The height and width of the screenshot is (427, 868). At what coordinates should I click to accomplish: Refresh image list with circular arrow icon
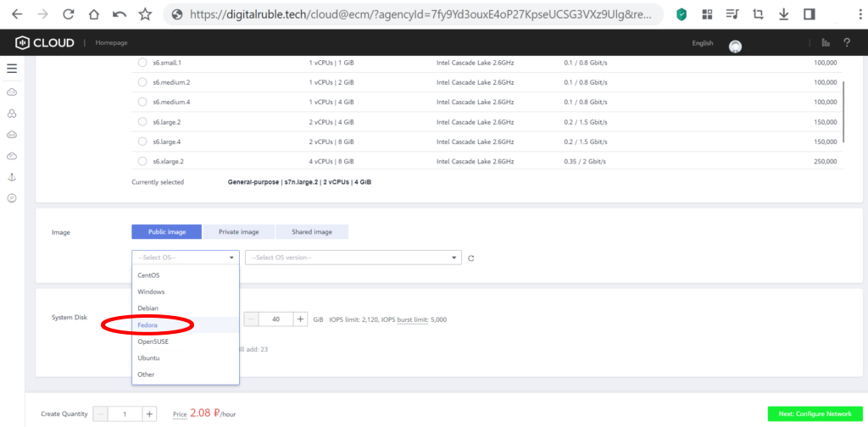pyautogui.click(x=471, y=258)
